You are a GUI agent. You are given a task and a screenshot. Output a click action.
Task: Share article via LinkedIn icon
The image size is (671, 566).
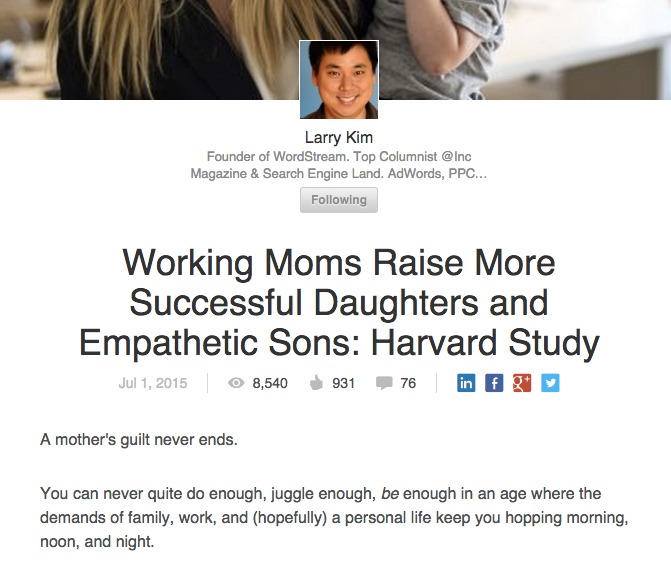(466, 383)
